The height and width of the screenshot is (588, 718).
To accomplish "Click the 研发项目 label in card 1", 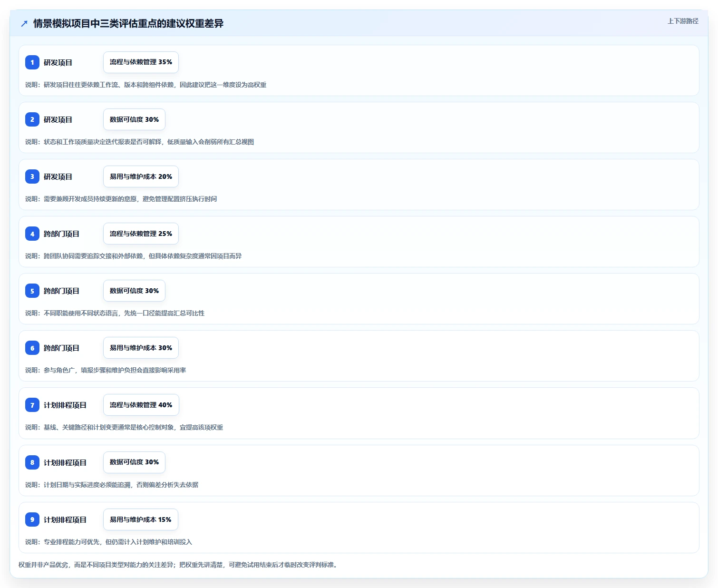I will point(58,62).
